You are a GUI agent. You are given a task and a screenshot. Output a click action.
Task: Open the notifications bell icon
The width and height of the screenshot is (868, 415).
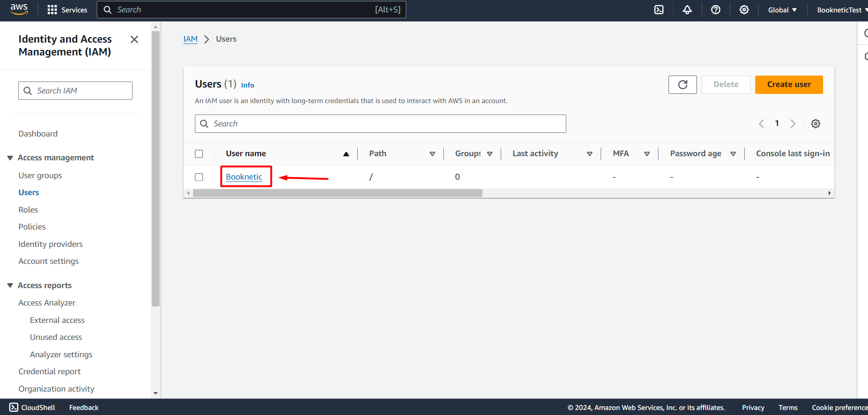(687, 9)
